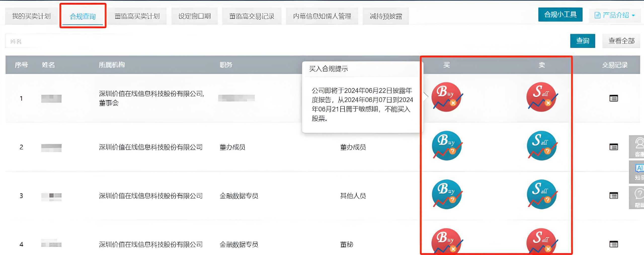Click blue Buy icon in row 3
The width and height of the screenshot is (644, 255).
click(447, 194)
